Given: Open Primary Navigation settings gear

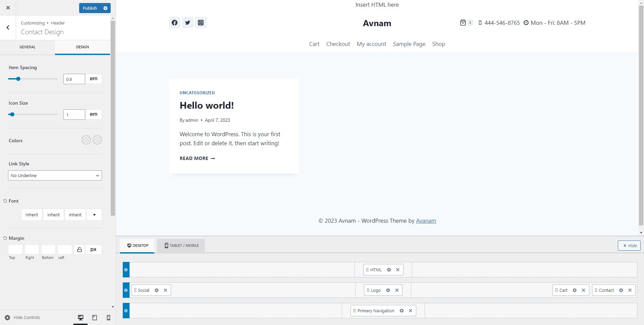Looking at the screenshot, I should [401, 311].
